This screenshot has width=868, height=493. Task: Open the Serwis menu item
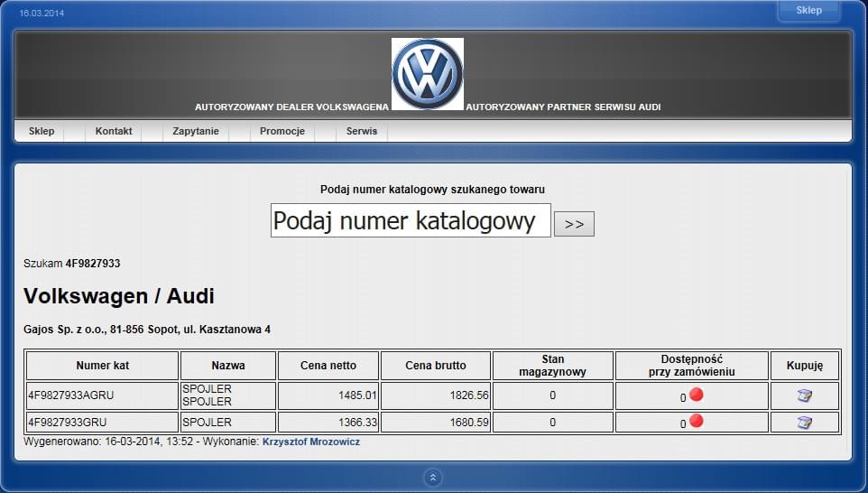362,131
